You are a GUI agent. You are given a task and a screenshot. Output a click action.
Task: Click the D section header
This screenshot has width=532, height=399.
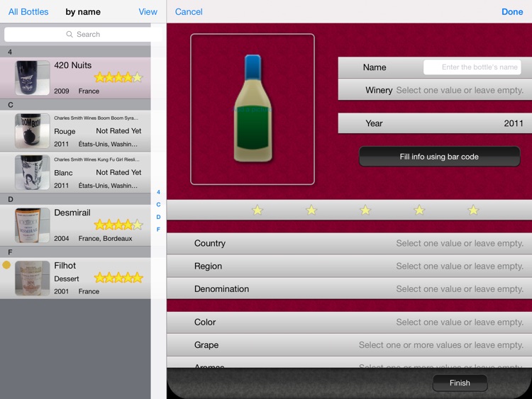[x=75, y=199]
